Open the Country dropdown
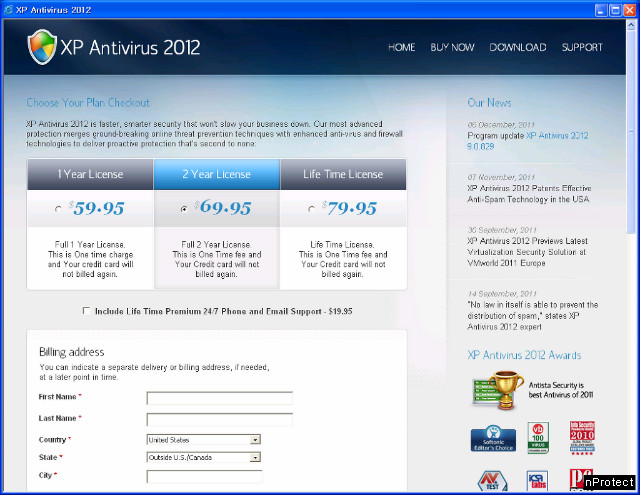This screenshot has width=640, height=495. point(203,440)
